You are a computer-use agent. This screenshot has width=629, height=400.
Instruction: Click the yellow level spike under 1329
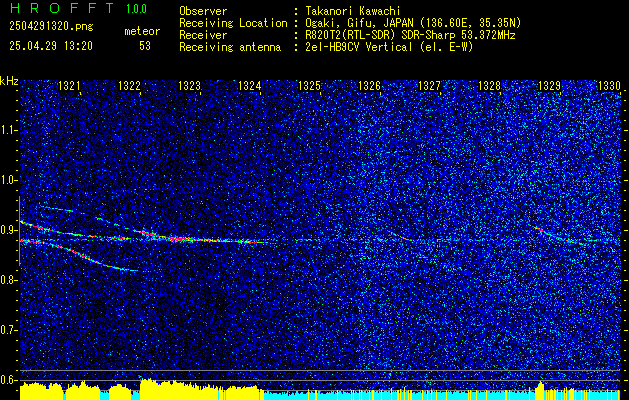click(x=540, y=391)
